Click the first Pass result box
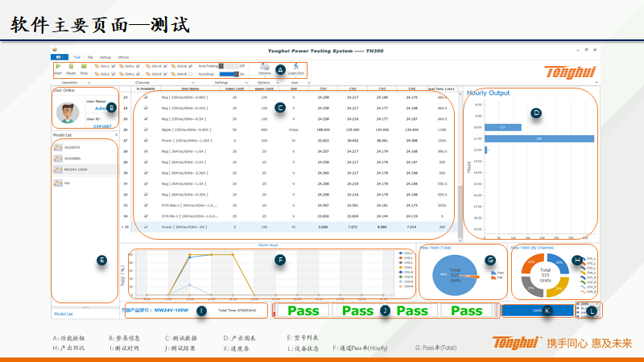This screenshot has height=362, width=644. [303, 311]
